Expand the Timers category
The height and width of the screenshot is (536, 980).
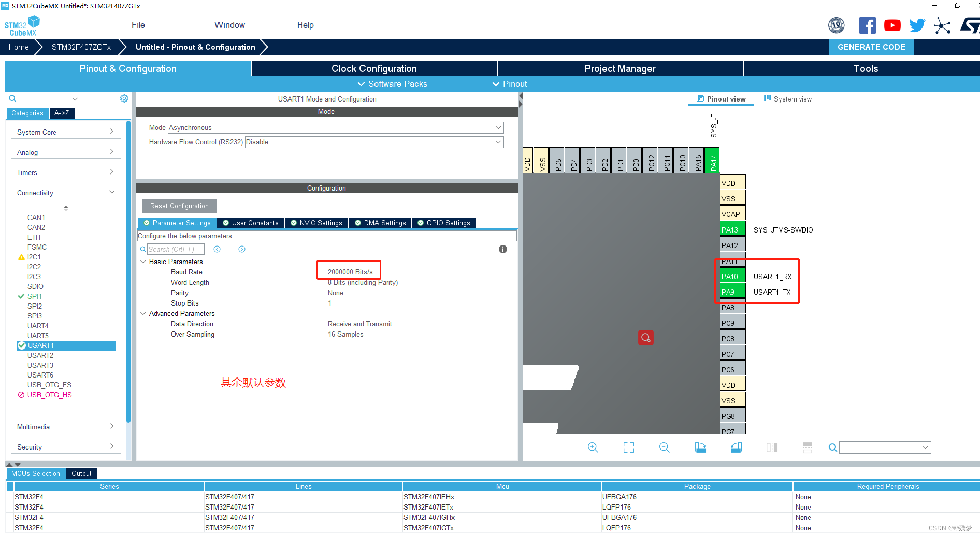click(65, 172)
